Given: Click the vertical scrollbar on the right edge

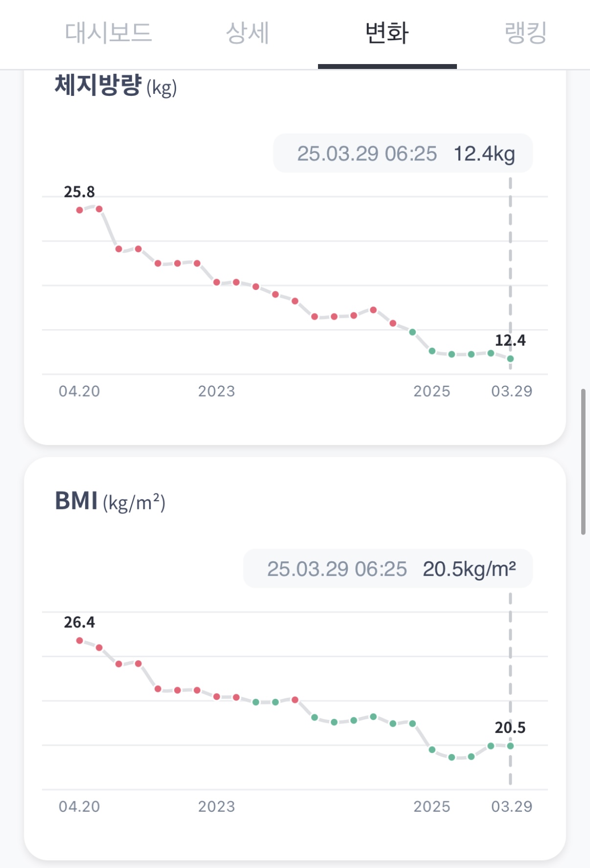Looking at the screenshot, I should pyautogui.click(x=583, y=462).
